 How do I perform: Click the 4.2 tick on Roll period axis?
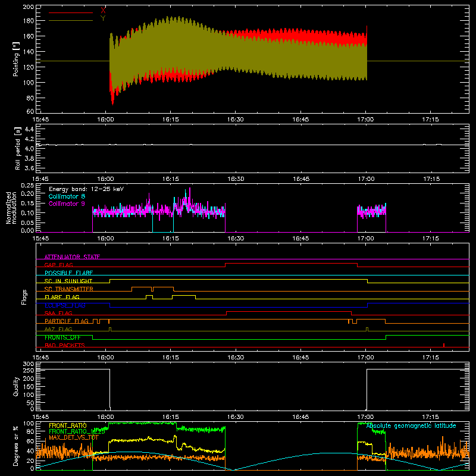[29, 139]
